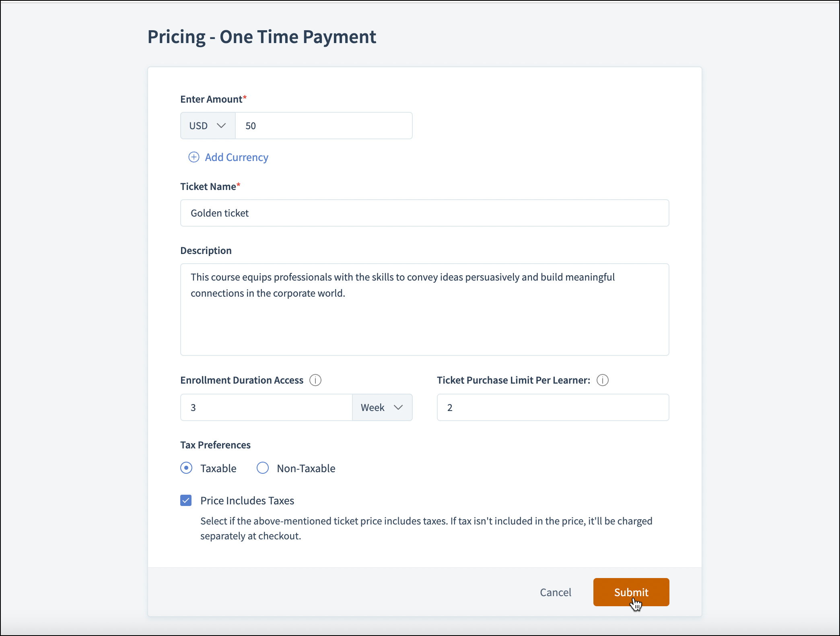Click the plus icon beside Add Currency
Image resolution: width=840 pixels, height=636 pixels.
(x=194, y=157)
